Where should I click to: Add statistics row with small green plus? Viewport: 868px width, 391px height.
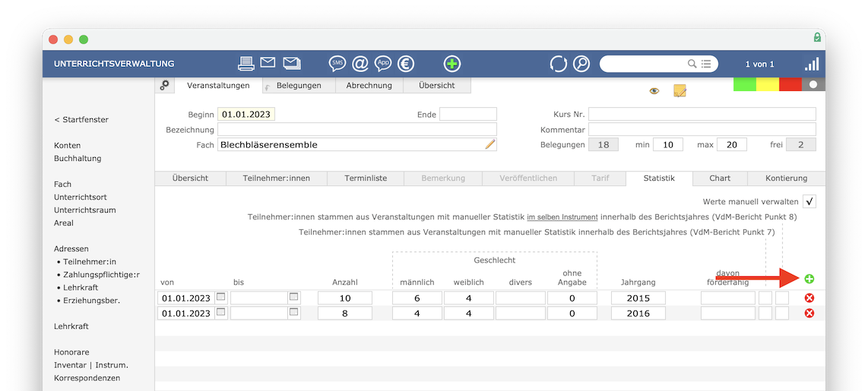(x=809, y=279)
